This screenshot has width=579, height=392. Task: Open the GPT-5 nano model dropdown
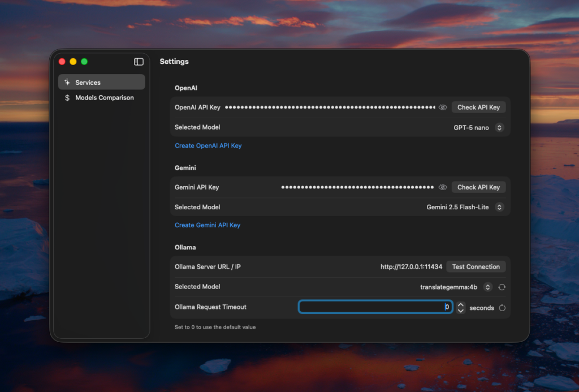499,128
